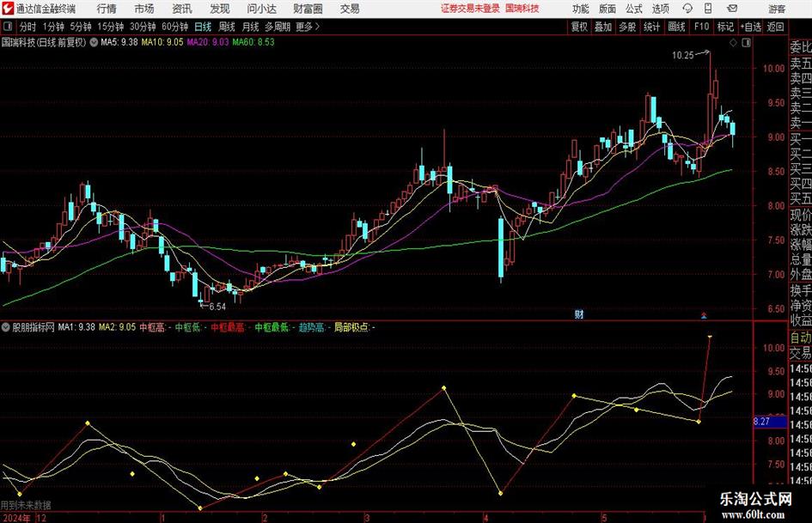
Task: Select the 日线 daily period
Action: click(203, 27)
